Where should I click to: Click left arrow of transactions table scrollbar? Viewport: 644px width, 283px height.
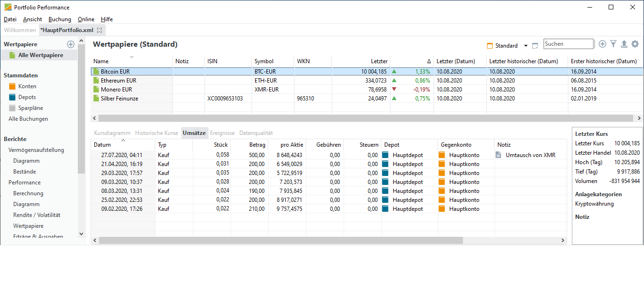(94, 240)
